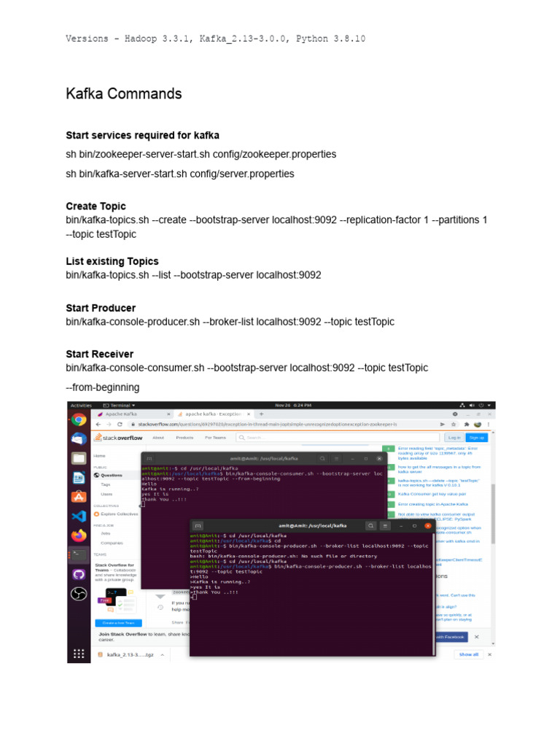560x747 pixels.
Task: Close the Apache Kafka browser tab
Action: (x=168, y=414)
